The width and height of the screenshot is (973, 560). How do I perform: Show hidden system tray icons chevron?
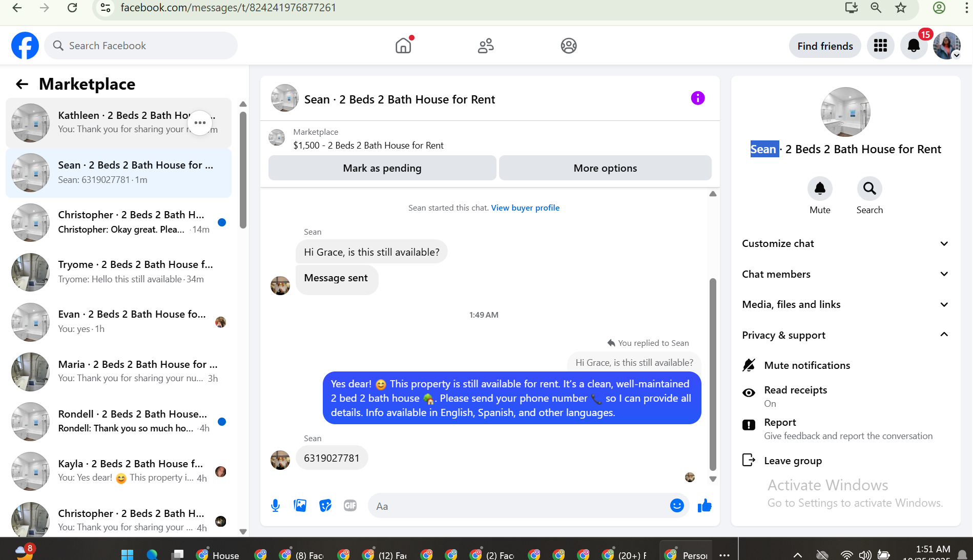click(x=798, y=555)
